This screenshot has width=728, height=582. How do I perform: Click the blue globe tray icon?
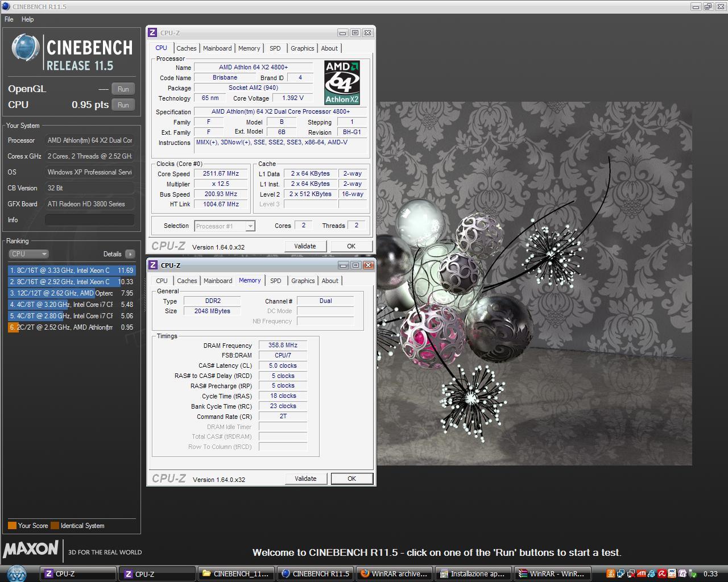pyautogui.click(x=652, y=573)
